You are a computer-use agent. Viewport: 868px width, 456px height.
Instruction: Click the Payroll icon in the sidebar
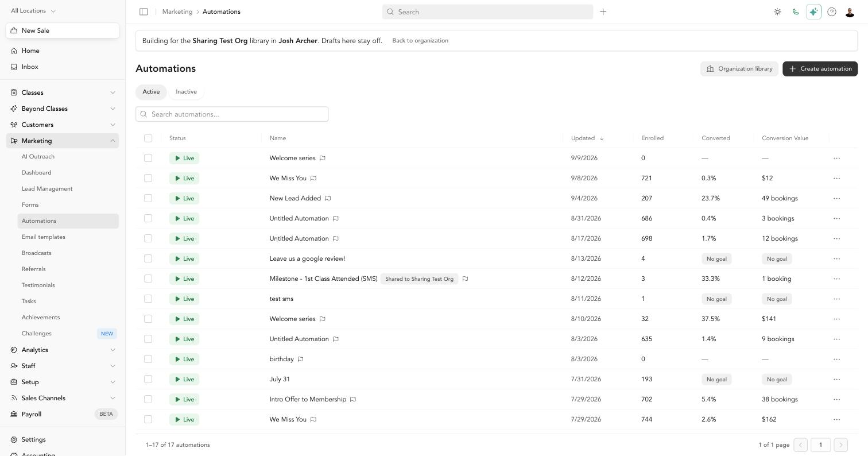click(x=14, y=414)
